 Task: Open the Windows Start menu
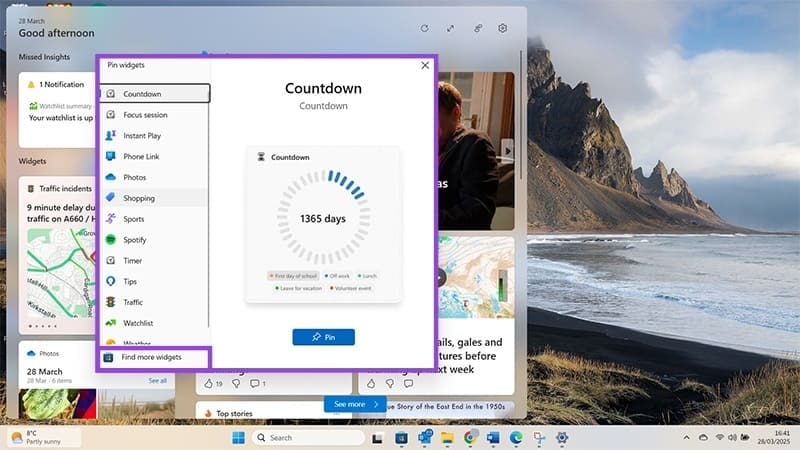(238, 438)
